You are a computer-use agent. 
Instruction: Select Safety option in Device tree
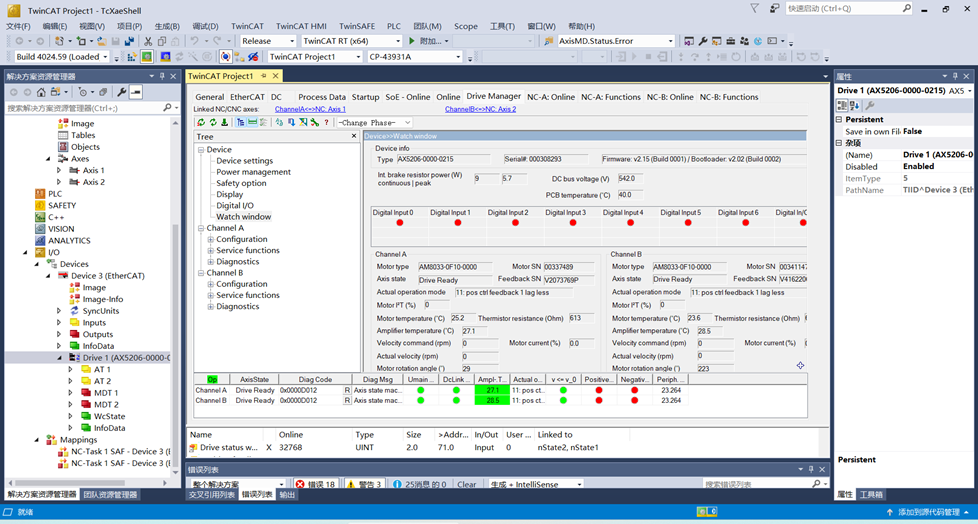point(241,183)
